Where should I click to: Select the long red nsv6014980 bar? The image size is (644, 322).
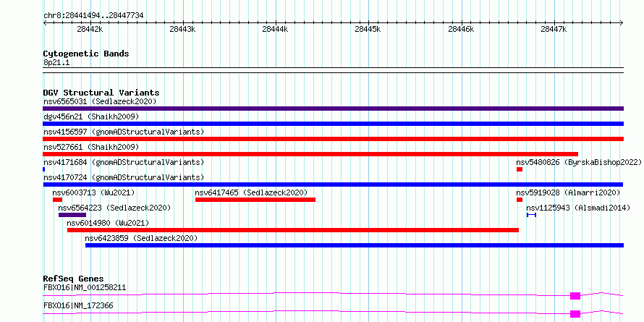tap(293, 230)
